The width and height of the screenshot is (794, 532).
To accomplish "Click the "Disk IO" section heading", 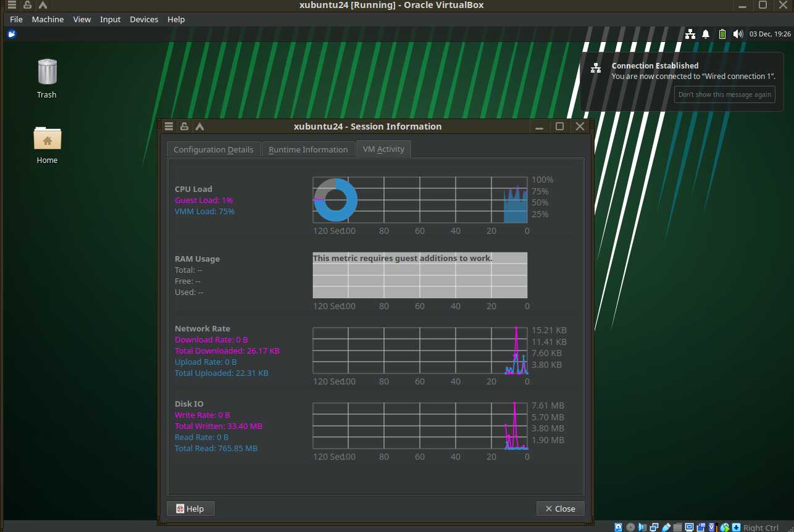I will point(189,404).
